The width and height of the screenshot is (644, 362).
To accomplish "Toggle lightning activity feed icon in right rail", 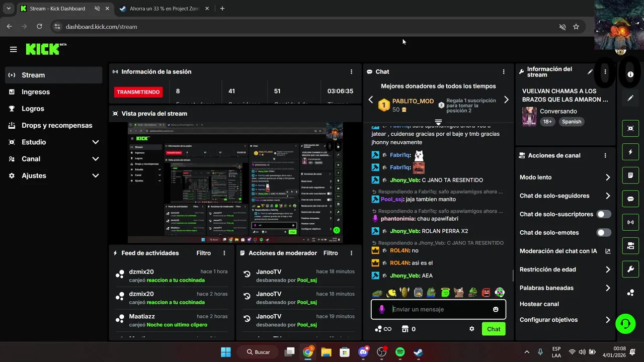I will [630, 152].
